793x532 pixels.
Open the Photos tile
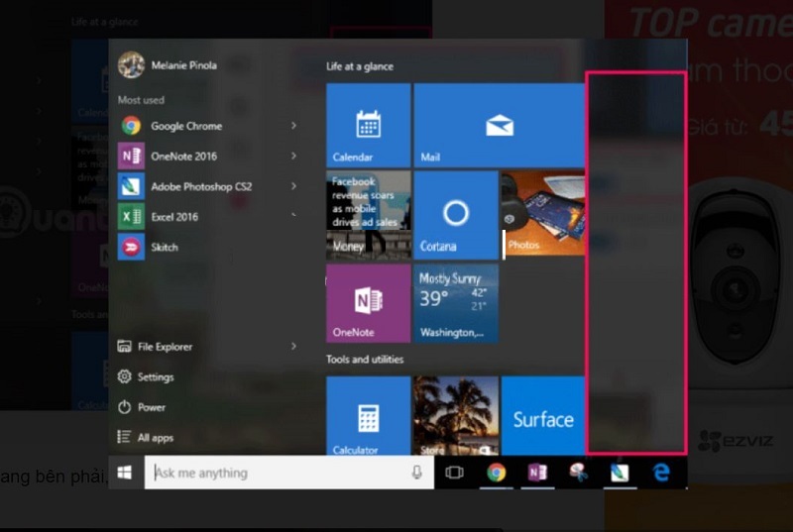[x=543, y=215]
